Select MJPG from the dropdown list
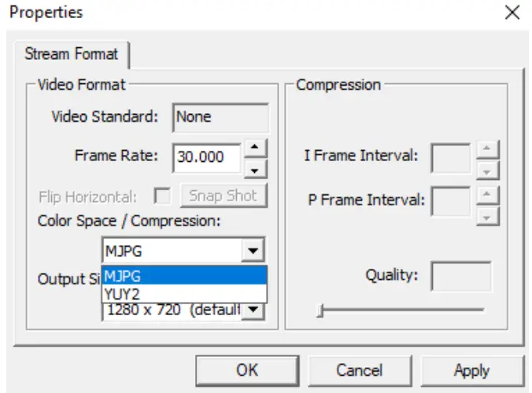532x393 pixels. point(184,274)
